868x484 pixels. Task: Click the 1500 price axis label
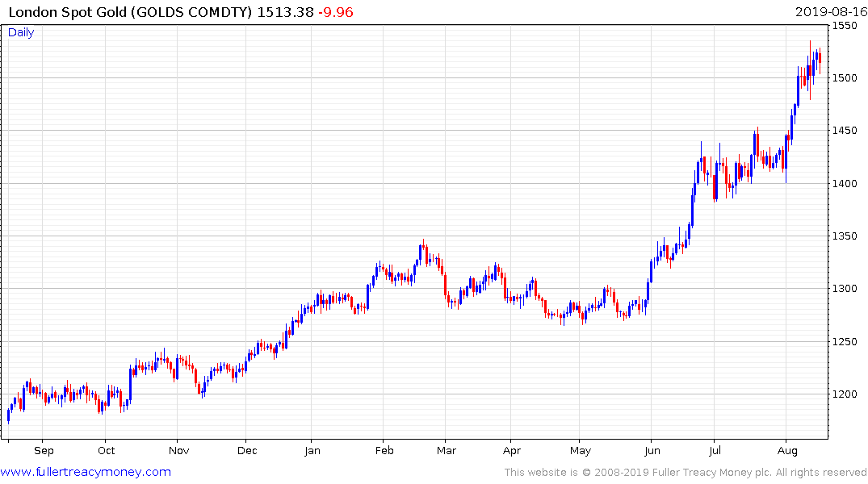tap(845, 78)
